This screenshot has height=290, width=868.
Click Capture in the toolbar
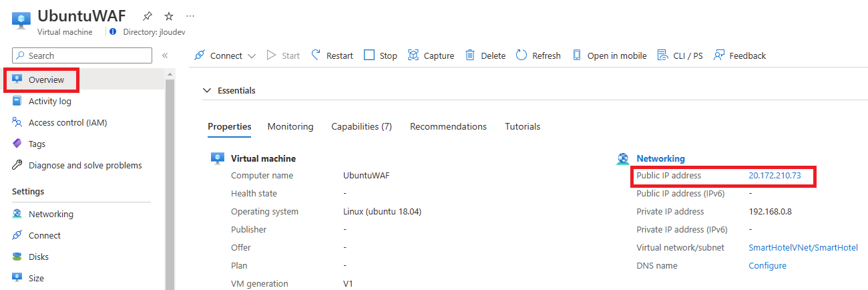(x=431, y=55)
